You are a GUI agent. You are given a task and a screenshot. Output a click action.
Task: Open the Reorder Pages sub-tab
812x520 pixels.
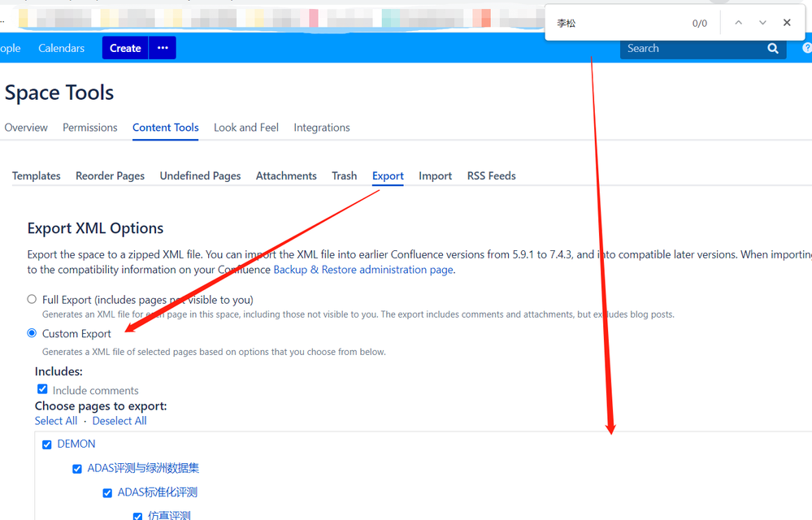click(x=110, y=176)
